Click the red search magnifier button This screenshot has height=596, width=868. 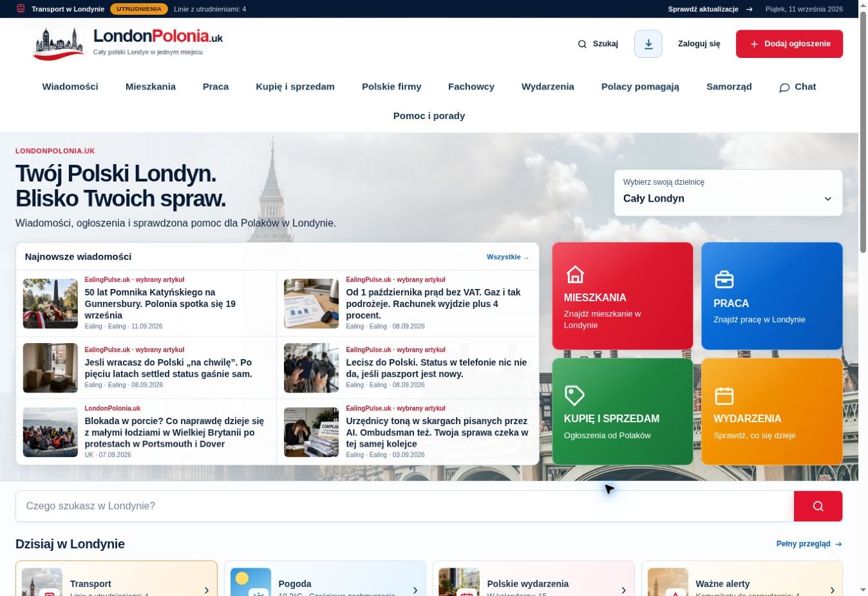coord(818,506)
